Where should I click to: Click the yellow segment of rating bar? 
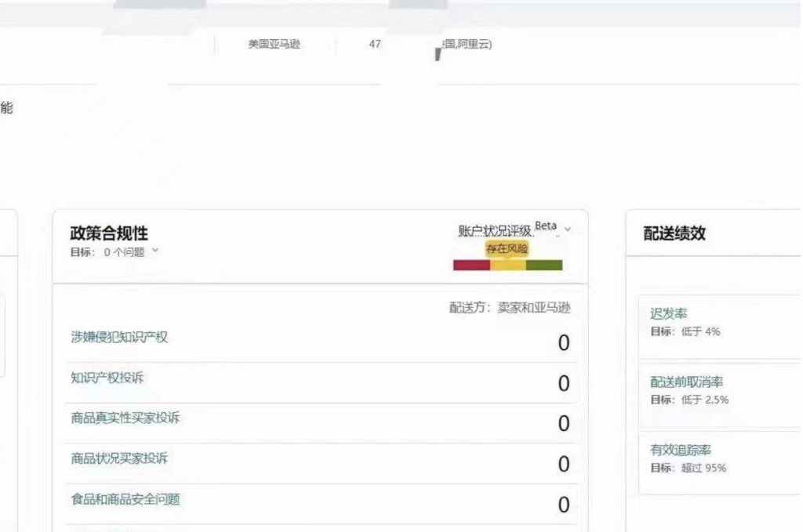pyautogui.click(x=507, y=266)
